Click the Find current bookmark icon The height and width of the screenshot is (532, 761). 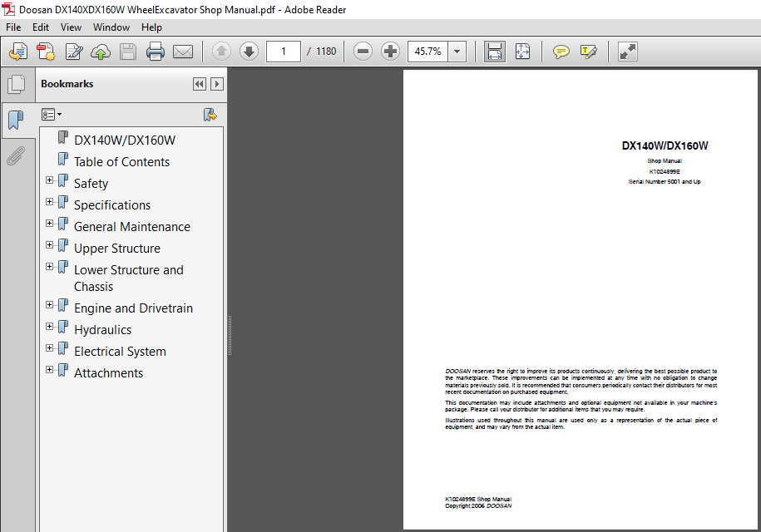click(x=210, y=115)
